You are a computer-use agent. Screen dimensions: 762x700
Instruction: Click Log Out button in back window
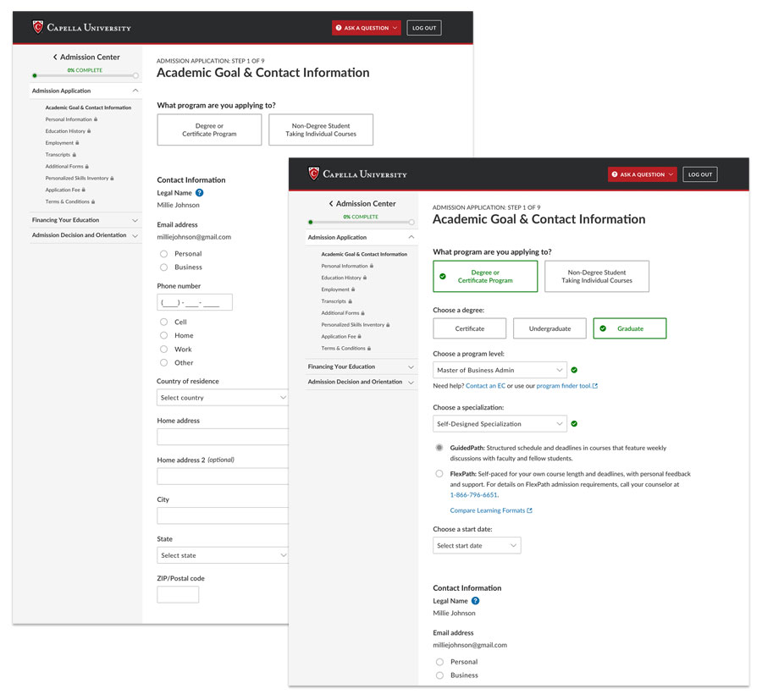(x=424, y=28)
